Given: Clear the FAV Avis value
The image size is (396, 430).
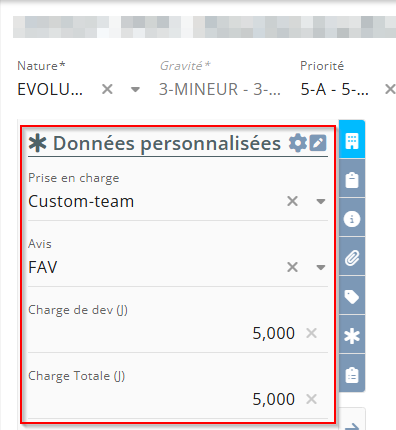Looking at the screenshot, I should pyautogui.click(x=292, y=267).
